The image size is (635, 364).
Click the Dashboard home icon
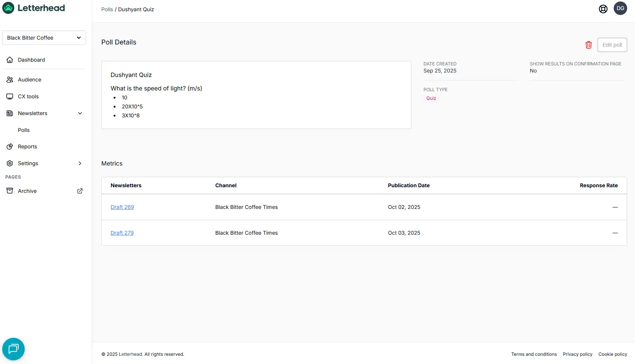click(x=10, y=60)
